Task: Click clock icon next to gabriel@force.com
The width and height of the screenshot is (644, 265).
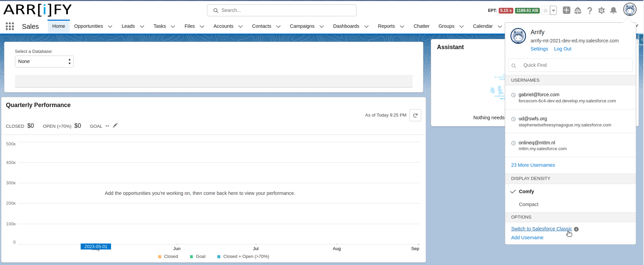Action: [x=514, y=95]
